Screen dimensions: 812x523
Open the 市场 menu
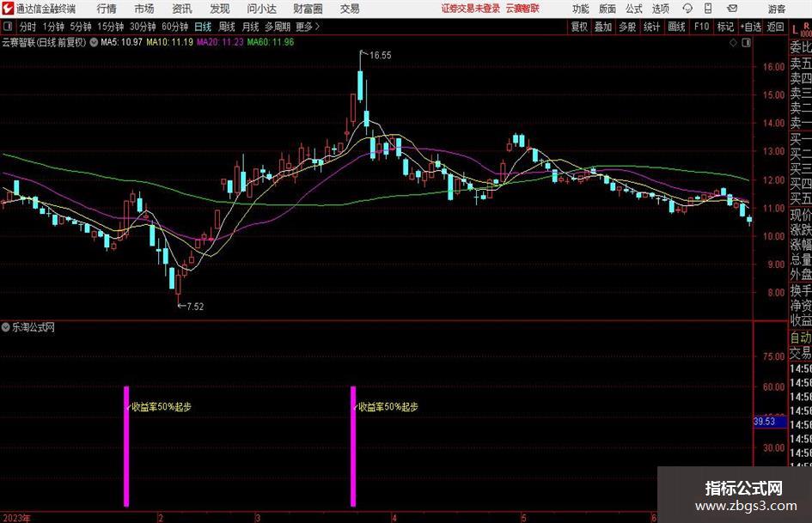pos(144,9)
